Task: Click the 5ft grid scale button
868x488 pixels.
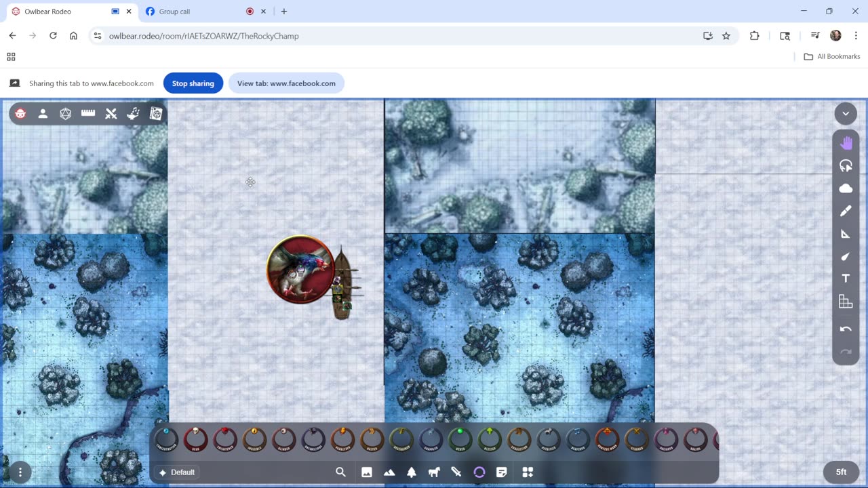Action: coord(841,472)
